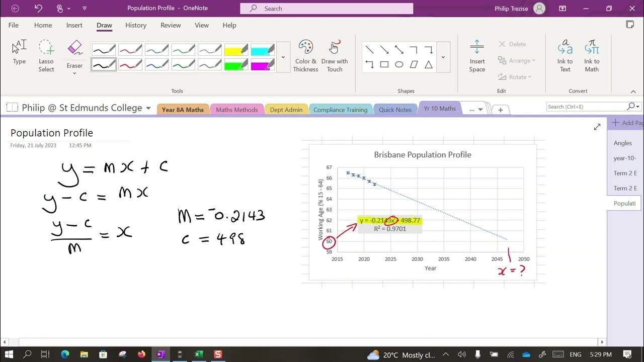Open Color & Thickness options

click(x=305, y=55)
